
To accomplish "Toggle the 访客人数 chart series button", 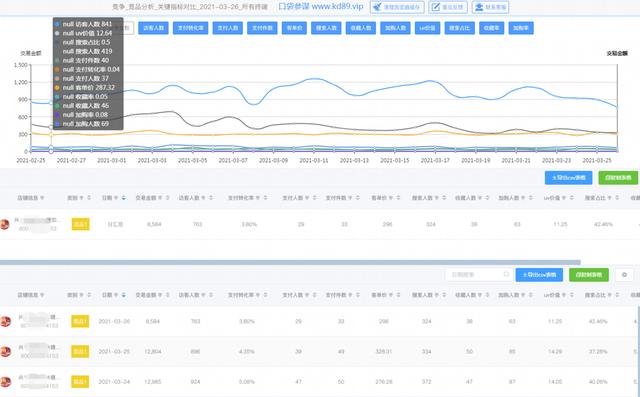I will (x=153, y=28).
